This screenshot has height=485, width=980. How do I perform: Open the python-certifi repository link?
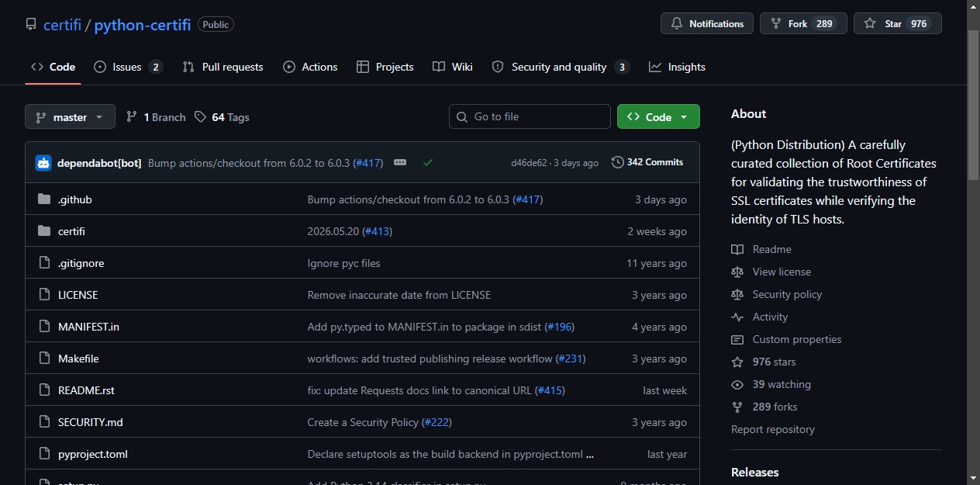(x=143, y=24)
